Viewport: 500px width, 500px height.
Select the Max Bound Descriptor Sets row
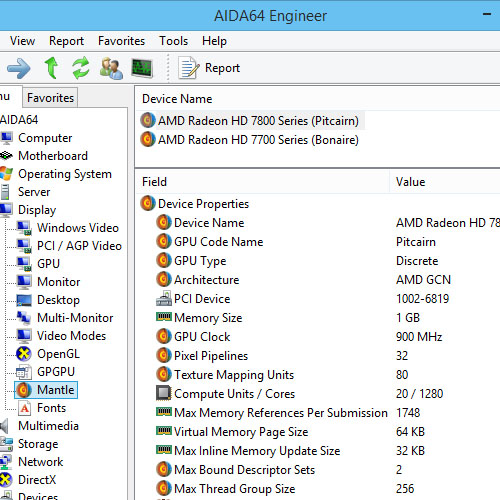[x=244, y=470]
